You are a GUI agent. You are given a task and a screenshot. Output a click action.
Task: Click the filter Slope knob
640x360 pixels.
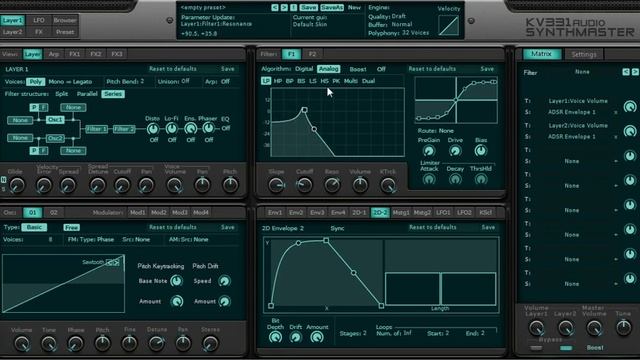tap(276, 185)
